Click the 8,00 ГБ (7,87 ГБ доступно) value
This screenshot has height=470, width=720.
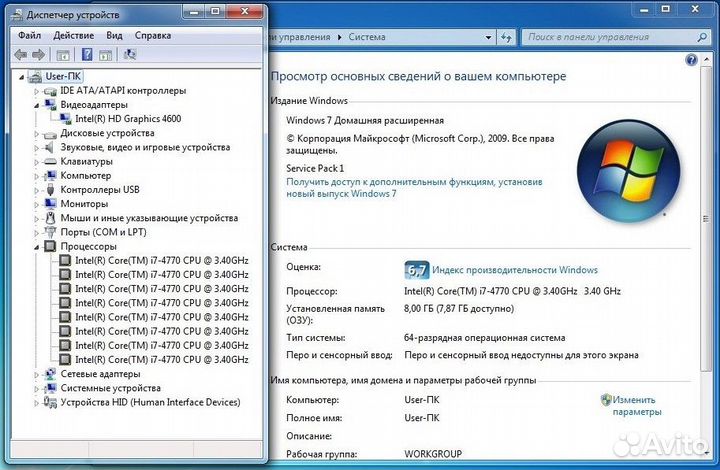point(459,308)
